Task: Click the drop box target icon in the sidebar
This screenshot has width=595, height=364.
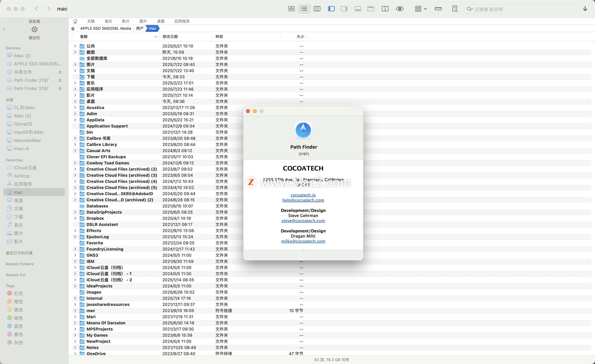Action: (34, 29)
